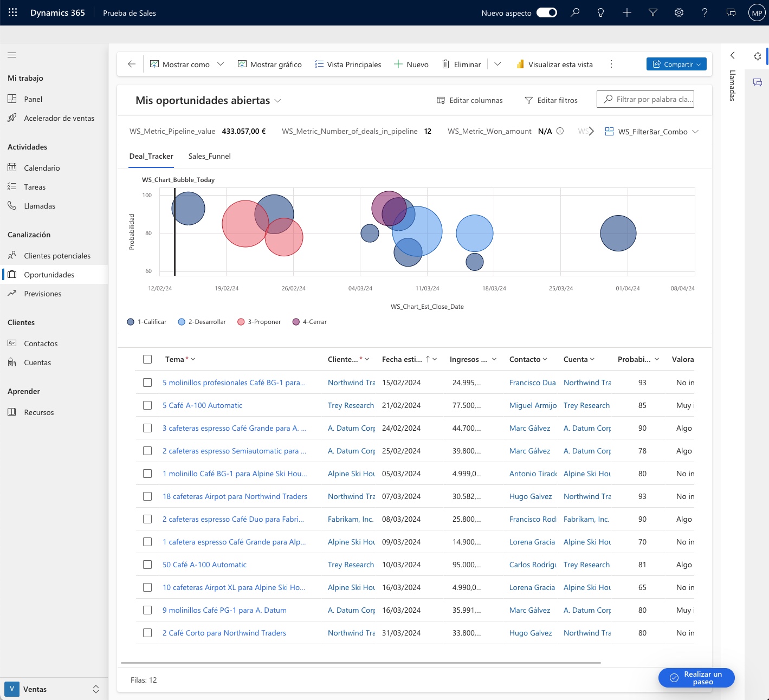Image resolution: width=769 pixels, height=700 pixels.
Task: Click Vista Principales command
Action: click(x=347, y=64)
